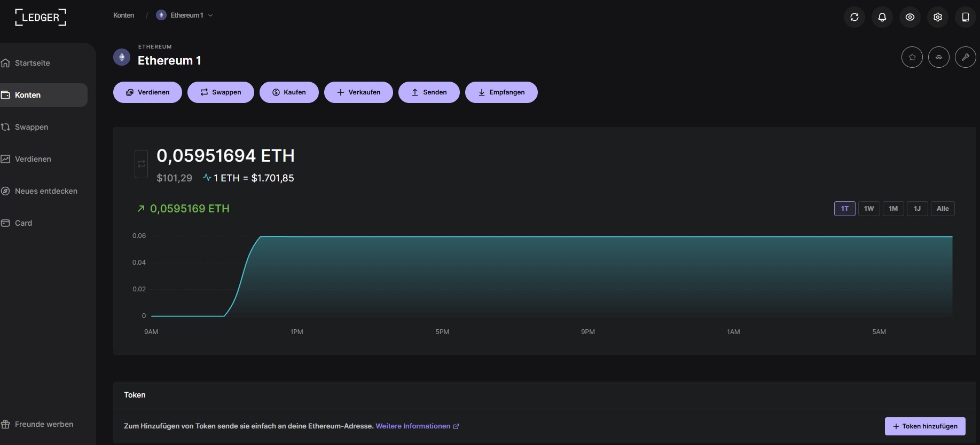
Task: Toggle the currency swap icon beside balance
Action: (141, 164)
